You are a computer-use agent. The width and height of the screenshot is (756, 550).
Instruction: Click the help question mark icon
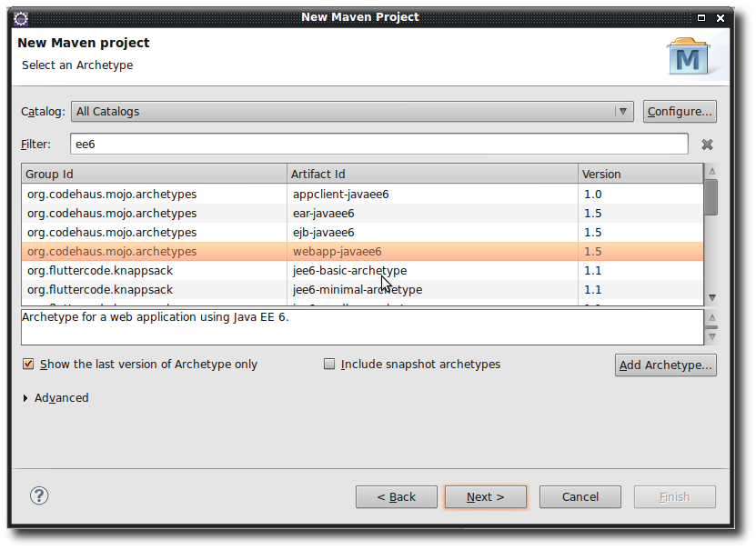pyautogui.click(x=39, y=495)
